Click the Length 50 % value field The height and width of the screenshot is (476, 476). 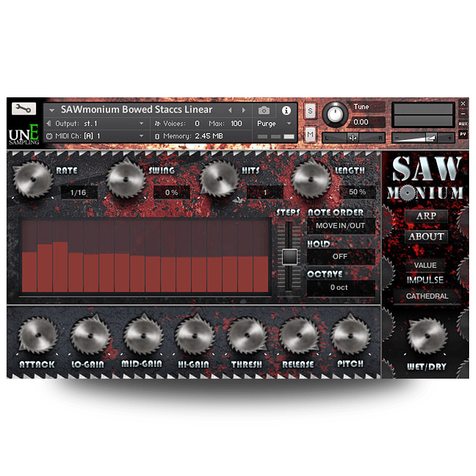pos(358,192)
